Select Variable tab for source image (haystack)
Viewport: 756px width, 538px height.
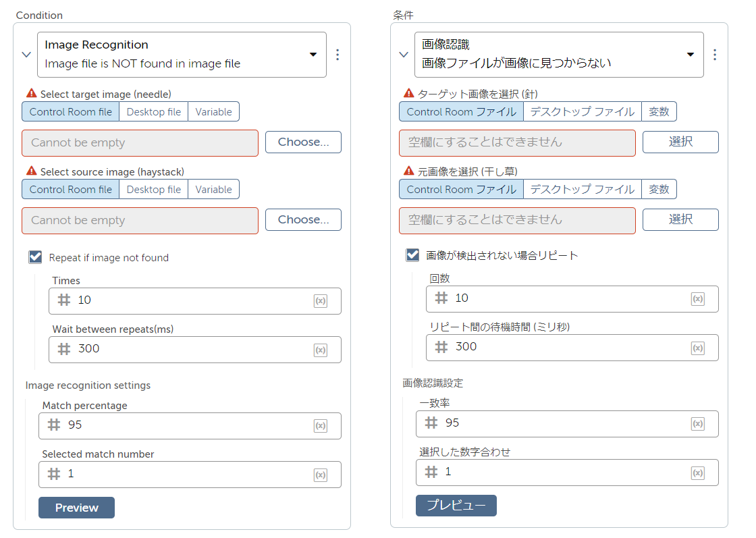(213, 190)
